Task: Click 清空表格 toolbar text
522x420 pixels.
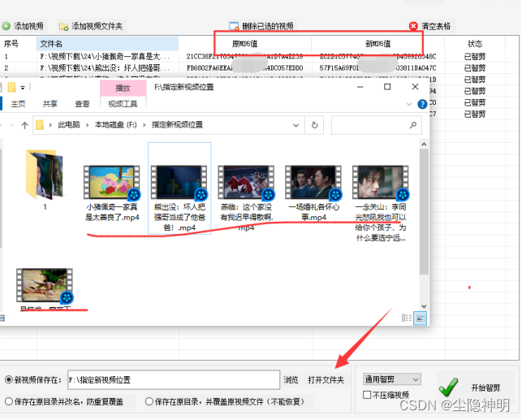Action: click(x=436, y=26)
